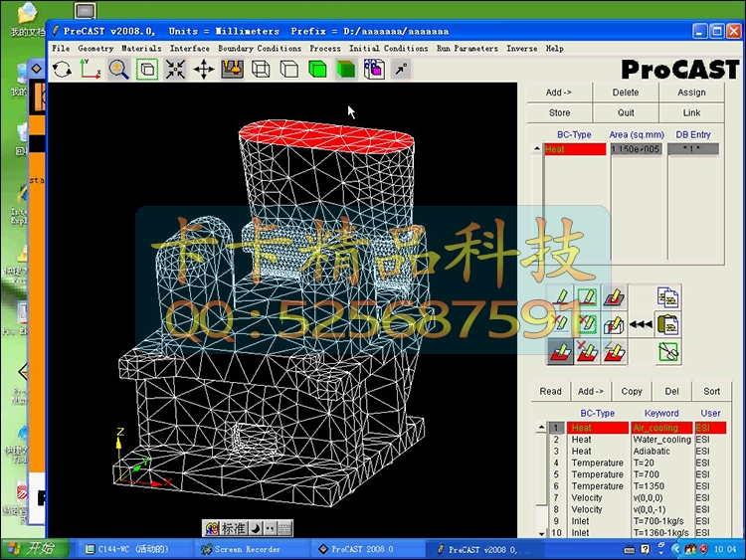The height and width of the screenshot is (560, 746).
Task: Click the center/fit view arrows icon
Action: pyautogui.click(x=175, y=70)
